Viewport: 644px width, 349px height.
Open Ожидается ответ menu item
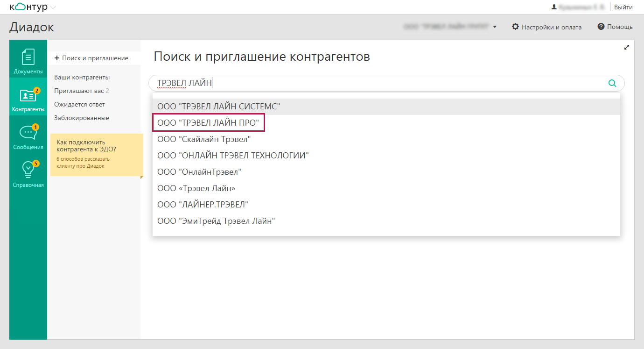click(80, 104)
